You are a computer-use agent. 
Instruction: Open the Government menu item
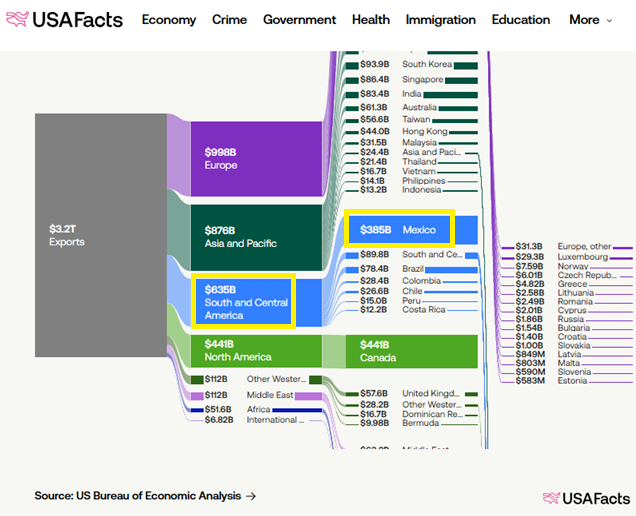pos(299,19)
